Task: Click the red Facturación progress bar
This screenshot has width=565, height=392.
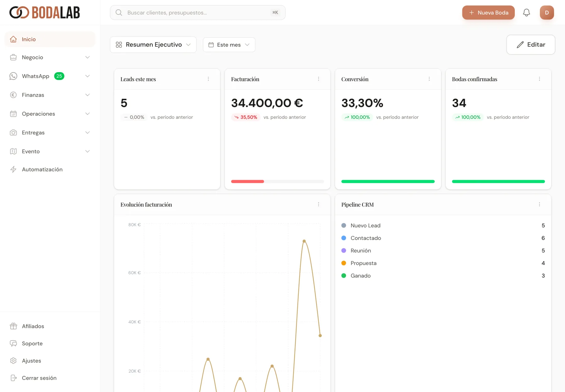Action: (247, 182)
